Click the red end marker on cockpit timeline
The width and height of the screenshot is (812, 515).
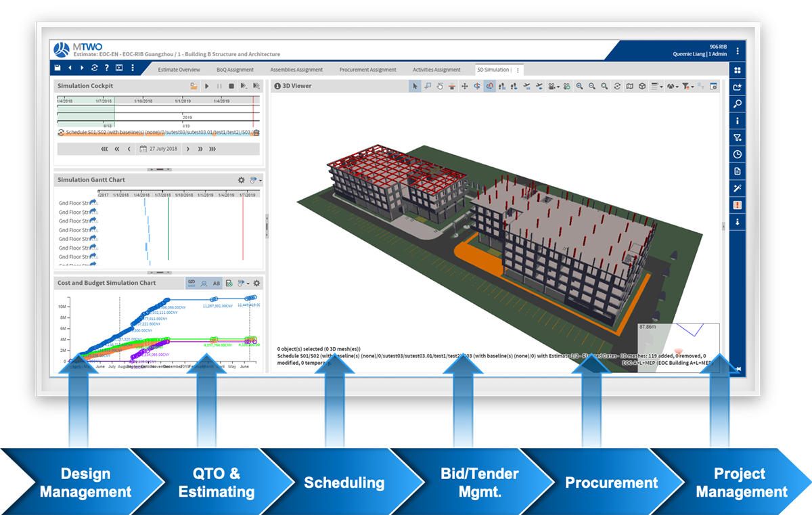click(253, 112)
